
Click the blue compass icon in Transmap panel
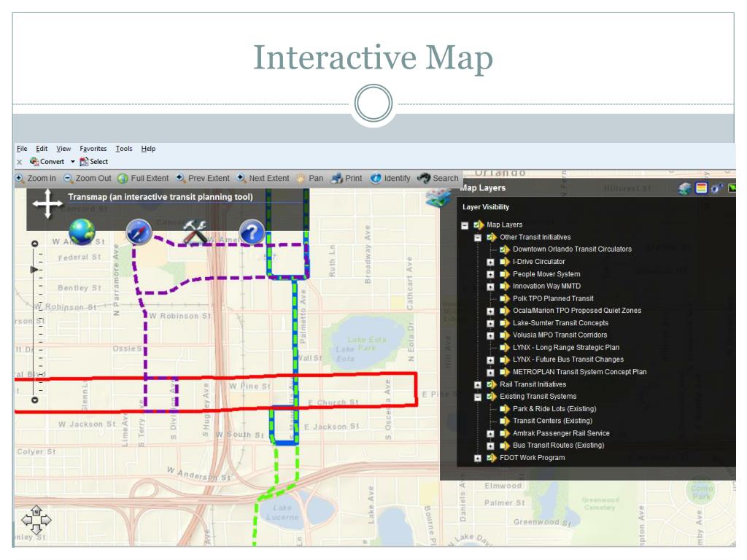tap(139, 232)
